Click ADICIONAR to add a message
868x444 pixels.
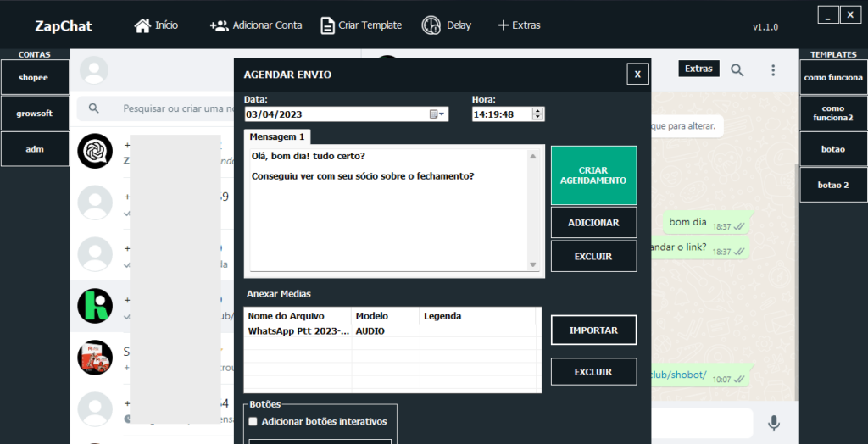(x=593, y=223)
